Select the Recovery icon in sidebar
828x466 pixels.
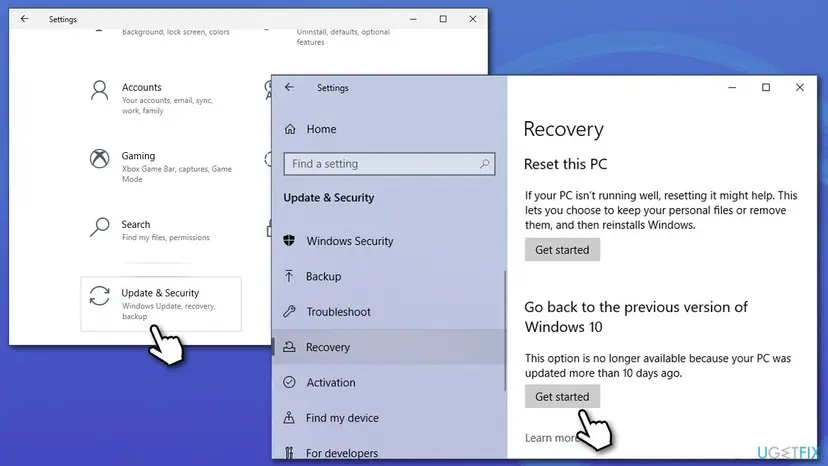point(289,347)
